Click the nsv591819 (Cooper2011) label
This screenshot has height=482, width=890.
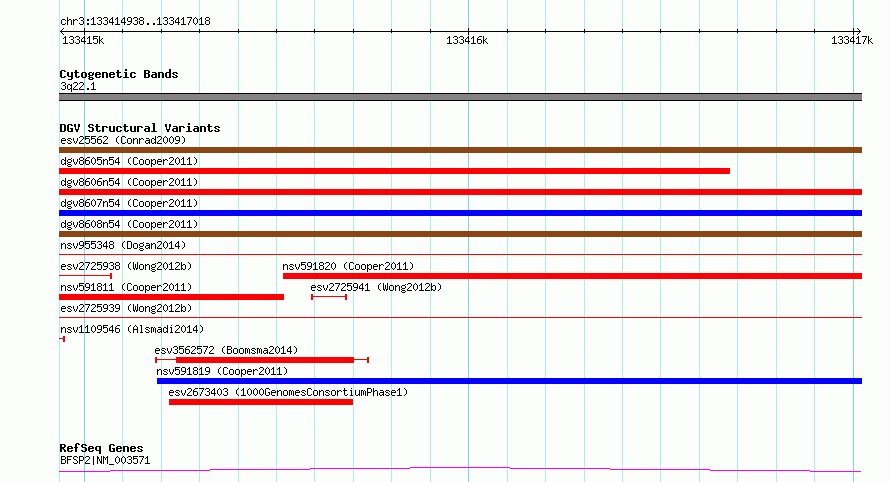click(x=222, y=371)
